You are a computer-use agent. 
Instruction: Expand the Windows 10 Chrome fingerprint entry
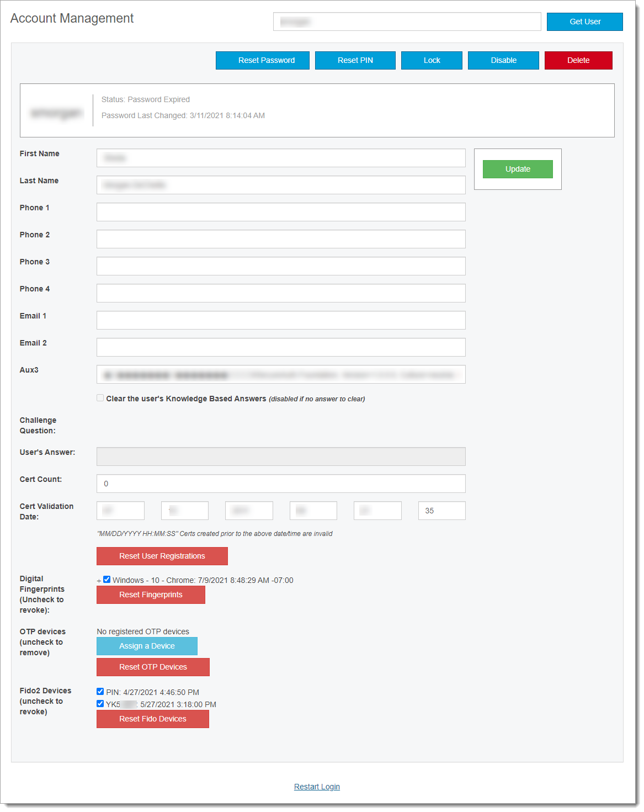click(99, 581)
